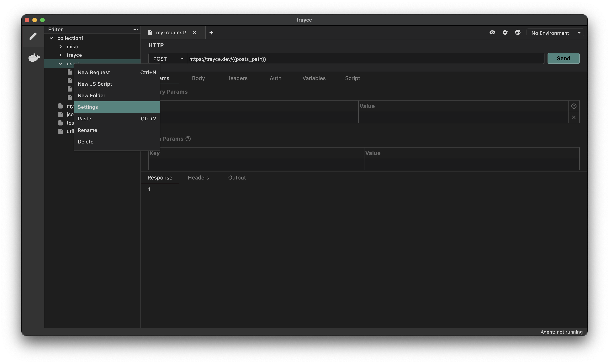
Task: Select Settings in the context menu
Action: coord(117,107)
